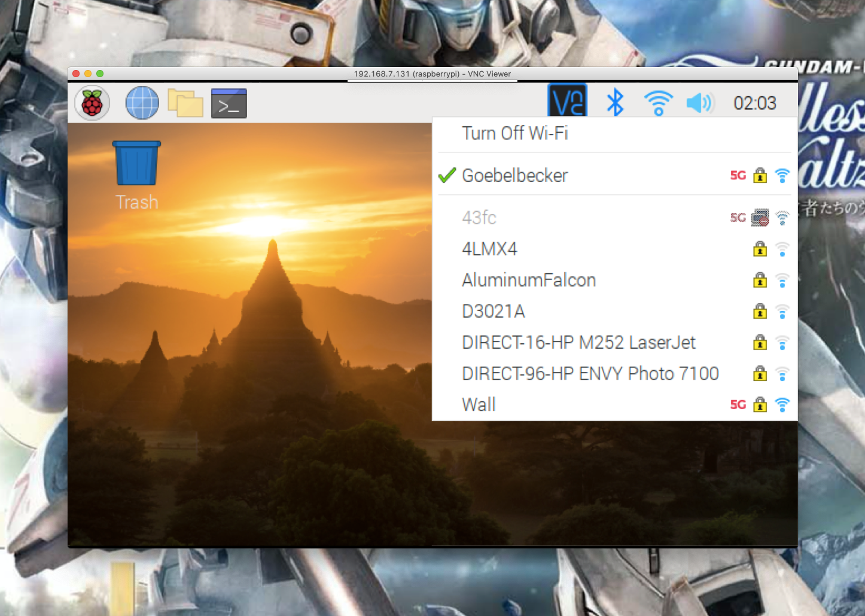
Task: Click the signal icon for D3021A
Action: click(x=782, y=312)
